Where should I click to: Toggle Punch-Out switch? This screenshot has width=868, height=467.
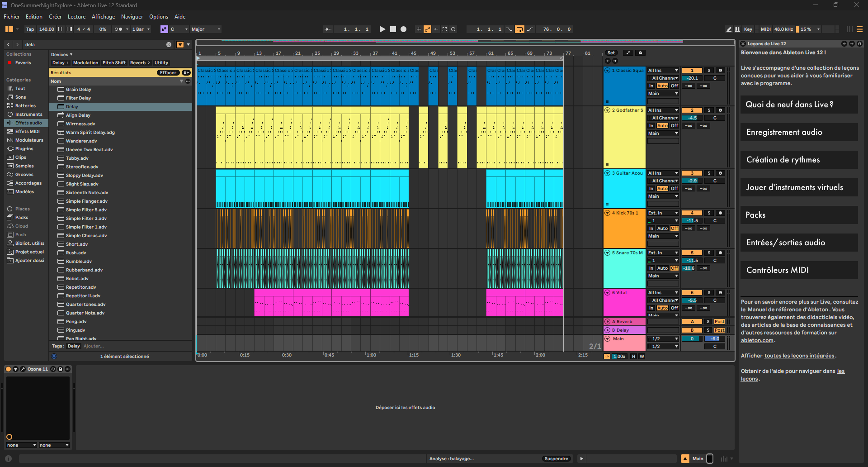[x=530, y=29]
